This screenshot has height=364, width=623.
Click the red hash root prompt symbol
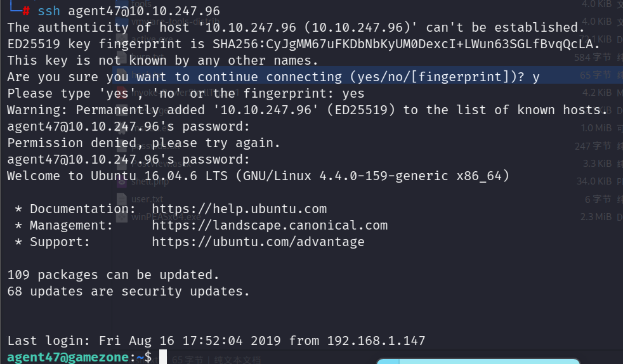(x=26, y=11)
